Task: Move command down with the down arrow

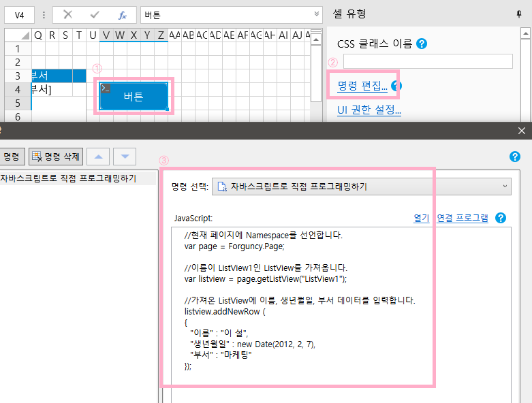Action: 125,157
